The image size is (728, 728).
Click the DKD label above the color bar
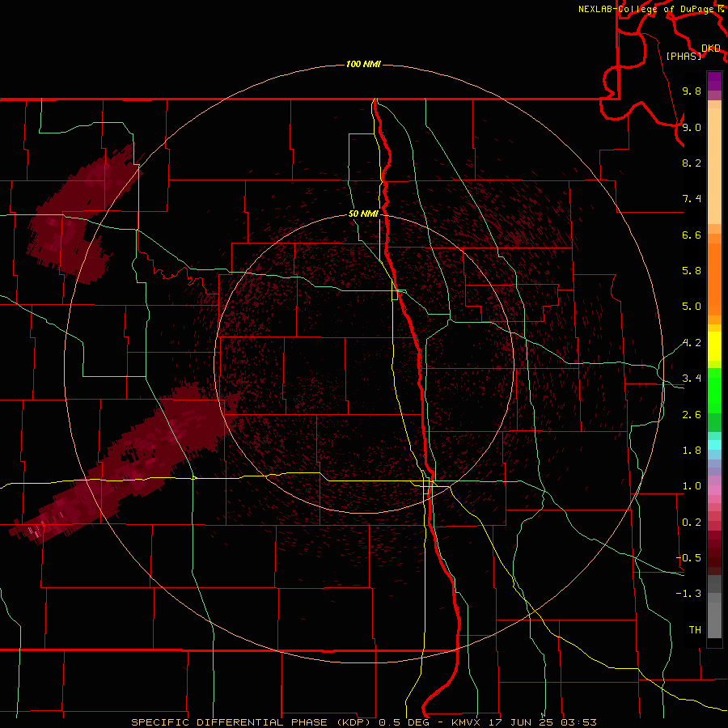(711, 49)
